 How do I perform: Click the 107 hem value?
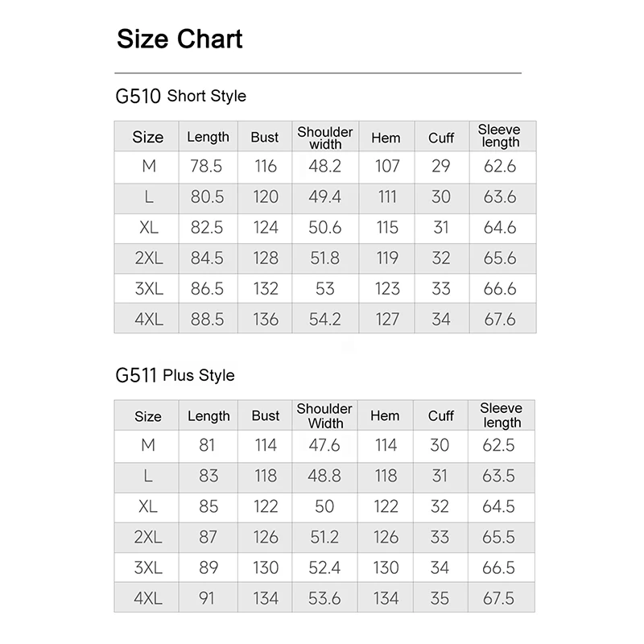coord(387,167)
